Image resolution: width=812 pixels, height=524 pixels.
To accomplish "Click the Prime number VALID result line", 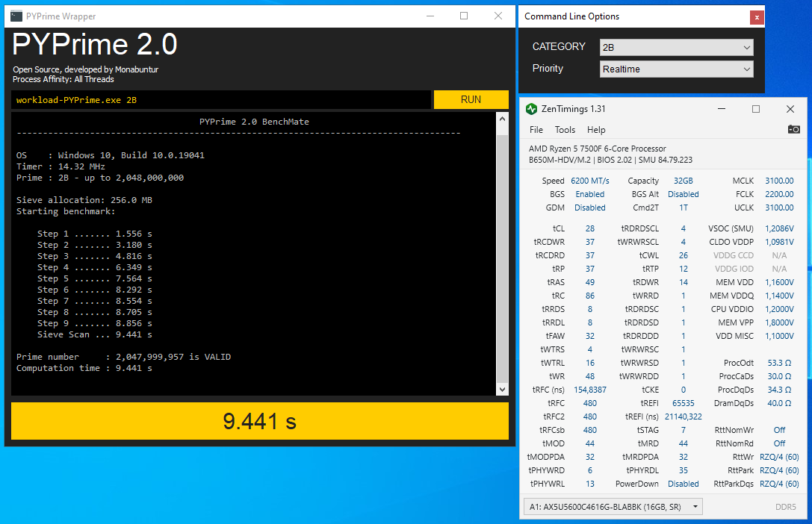I will (123, 356).
